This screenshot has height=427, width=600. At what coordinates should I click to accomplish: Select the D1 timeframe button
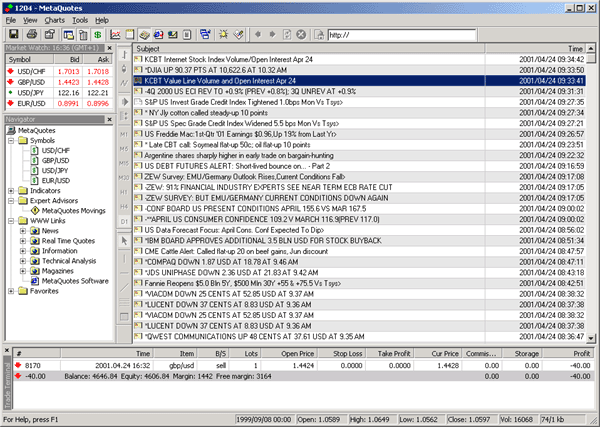pyautogui.click(x=124, y=221)
